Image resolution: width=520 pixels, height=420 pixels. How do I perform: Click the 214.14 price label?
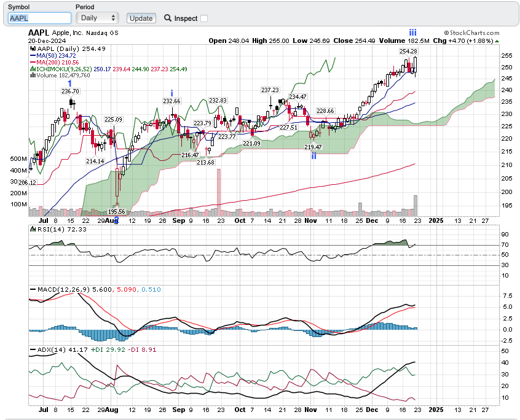(95, 161)
